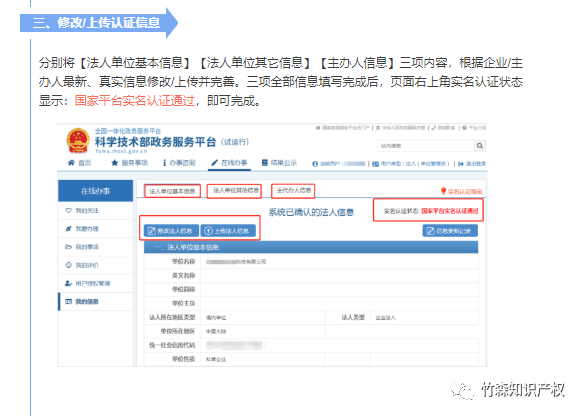The height and width of the screenshot is (416, 583).
Task: Click the 私营企业 value cell
Action: 216,359
